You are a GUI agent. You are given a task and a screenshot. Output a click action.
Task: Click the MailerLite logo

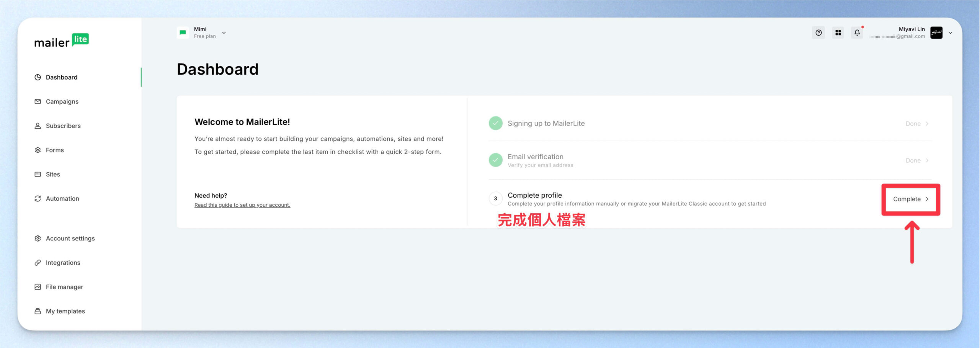click(62, 40)
